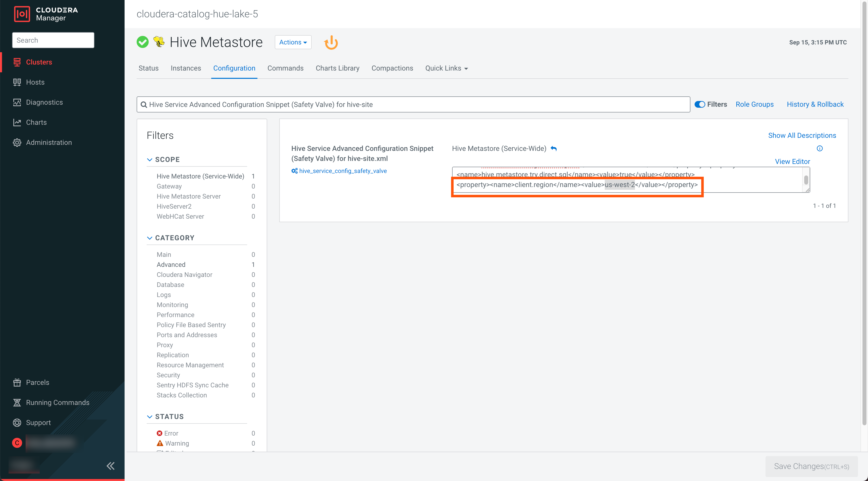Click the info icon for safety valve description
Image resolution: width=868 pixels, height=481 pixels.
click(820, 149)
